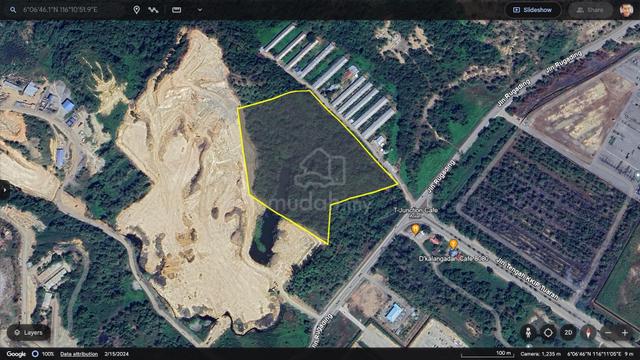Click the Camera: 1,235 m altitude readout

540,354
